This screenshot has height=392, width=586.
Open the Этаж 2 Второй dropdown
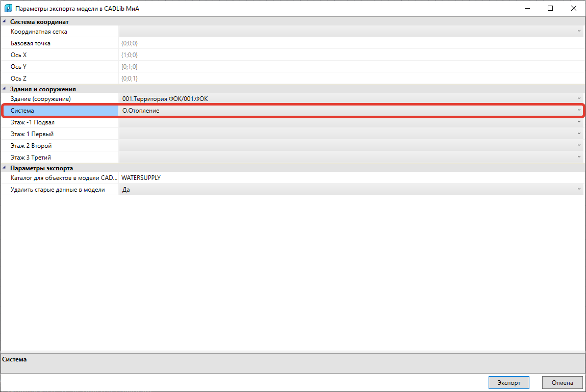pyautogui.click(x=579, y=146)
